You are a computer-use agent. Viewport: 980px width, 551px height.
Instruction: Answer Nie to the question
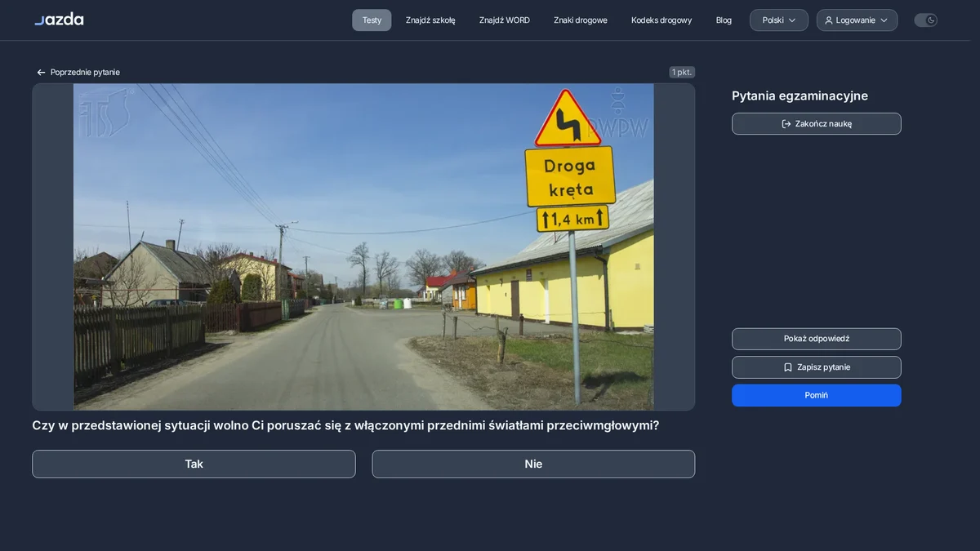[533, 464]
